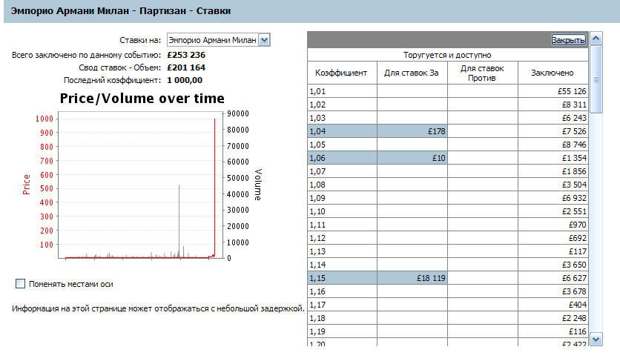
Task: Select the 1,12 coefficient cell
Action: tap(342, 238)
